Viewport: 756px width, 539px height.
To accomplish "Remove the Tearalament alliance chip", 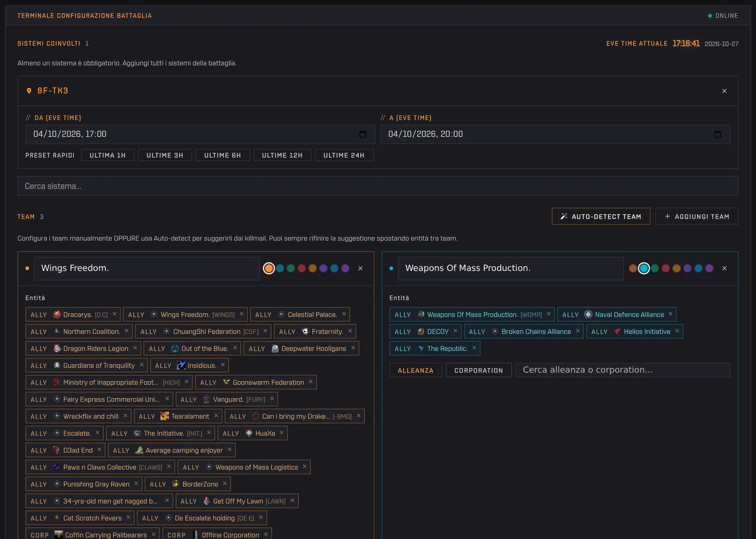I will pyautogui.click(x=216, y=416).
